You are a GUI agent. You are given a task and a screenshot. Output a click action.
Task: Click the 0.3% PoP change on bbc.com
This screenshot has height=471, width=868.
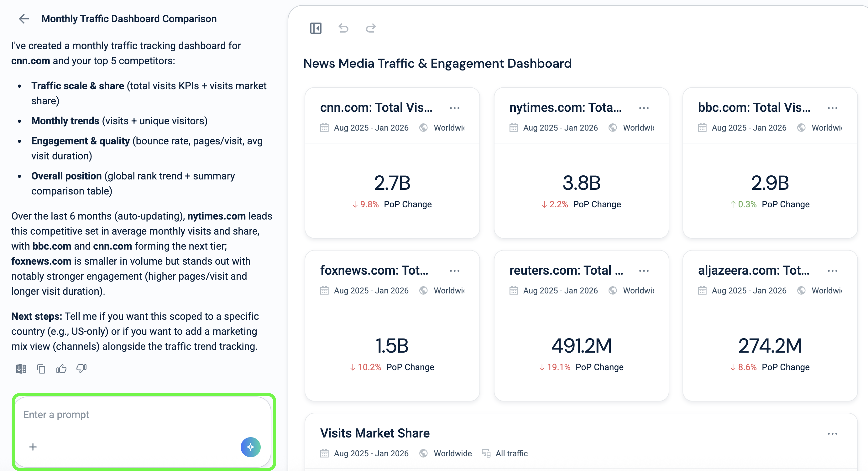tap(743, 204)
